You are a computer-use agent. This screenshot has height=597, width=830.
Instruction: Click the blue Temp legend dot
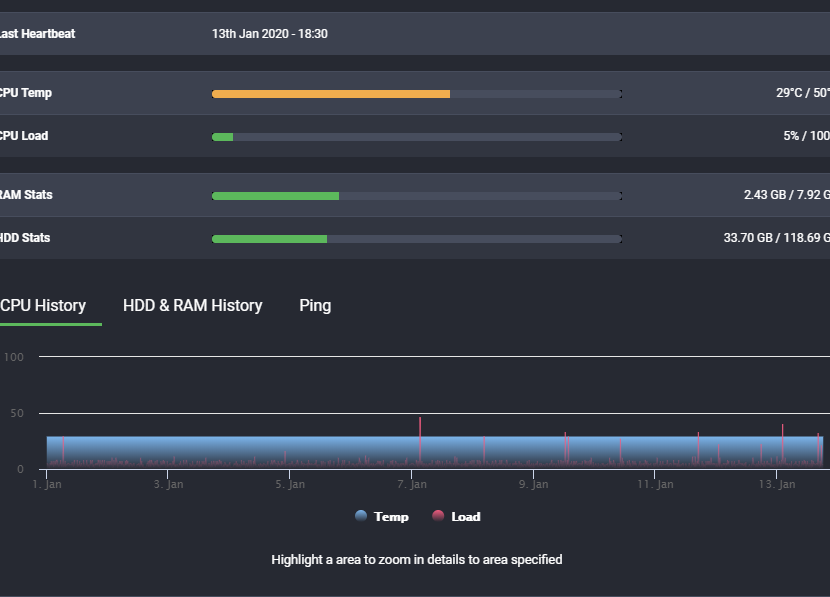(x=361, y=515)
